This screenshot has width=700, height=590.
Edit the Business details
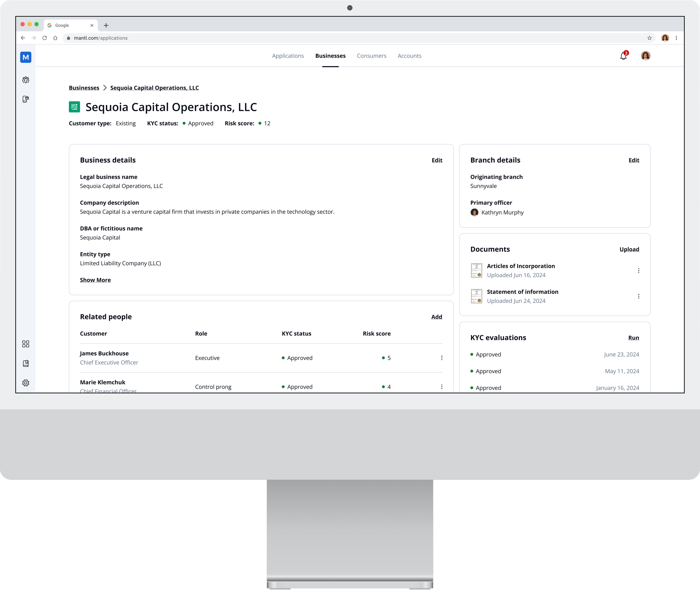[437, 160]
